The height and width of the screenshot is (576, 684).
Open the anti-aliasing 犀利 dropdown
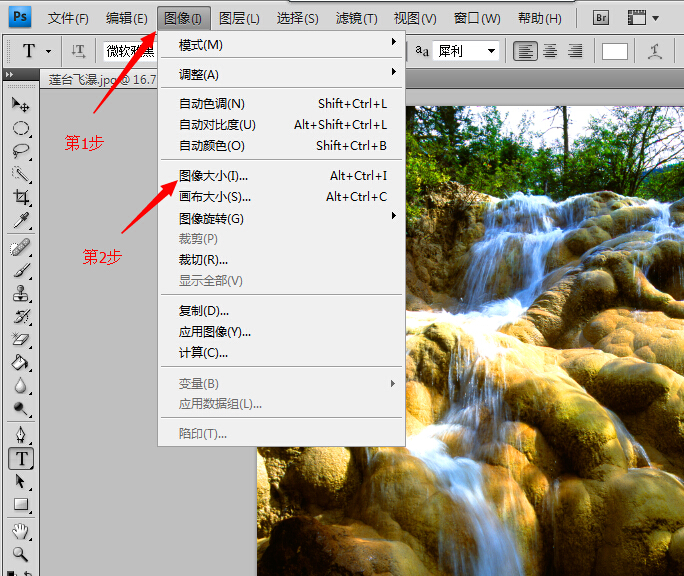click(x=468, y=51)
